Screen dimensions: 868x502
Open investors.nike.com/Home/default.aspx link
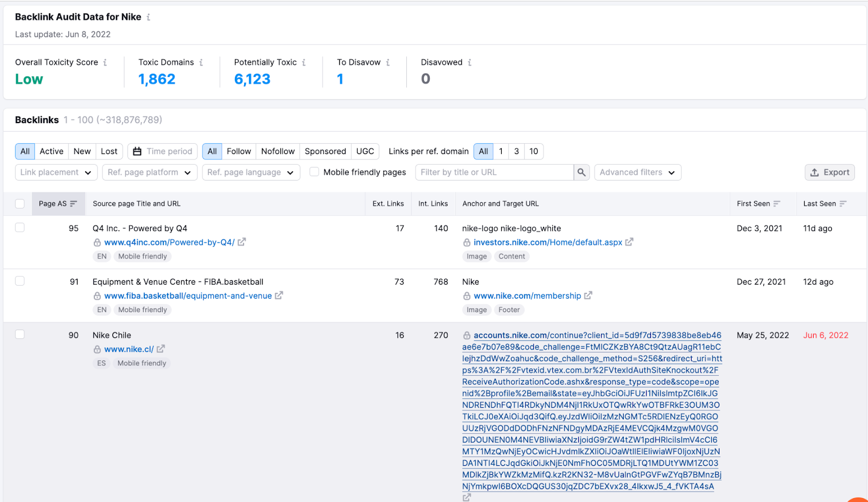click(548, 242)
